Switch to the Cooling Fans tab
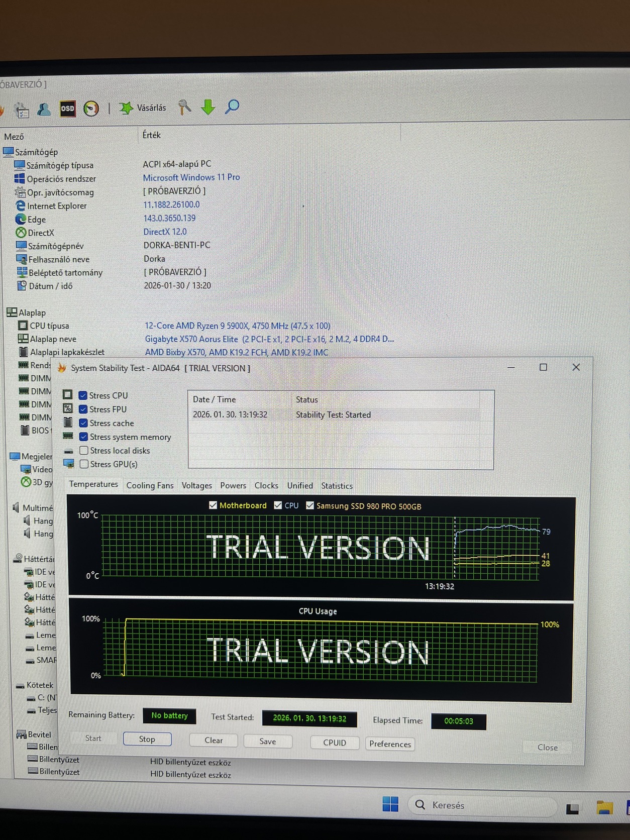This screenshot has height=840, width=630. point(150,485)
